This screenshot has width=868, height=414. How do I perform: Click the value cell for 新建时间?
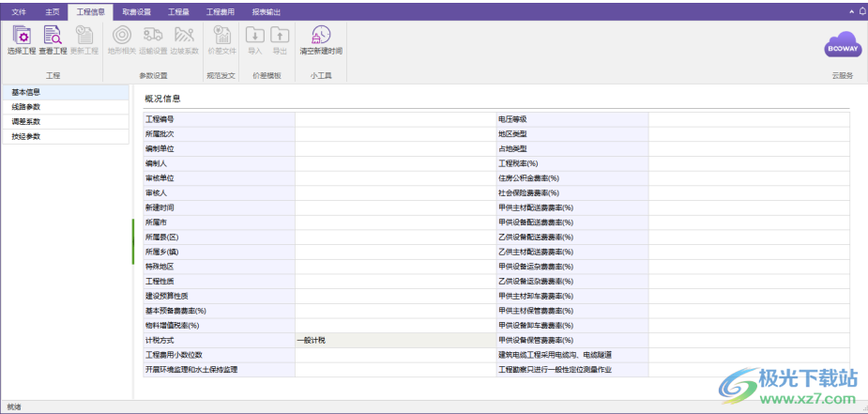tap(395, 207)
